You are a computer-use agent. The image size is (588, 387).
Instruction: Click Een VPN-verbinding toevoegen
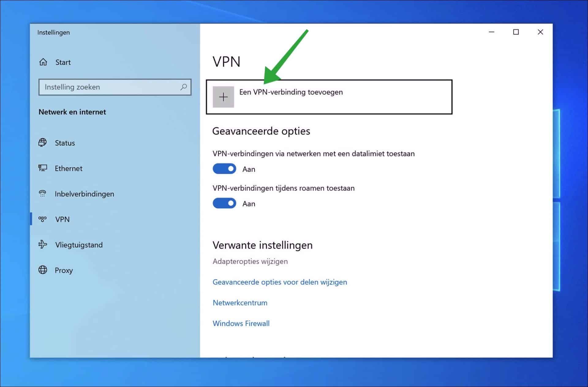point(291,92)
